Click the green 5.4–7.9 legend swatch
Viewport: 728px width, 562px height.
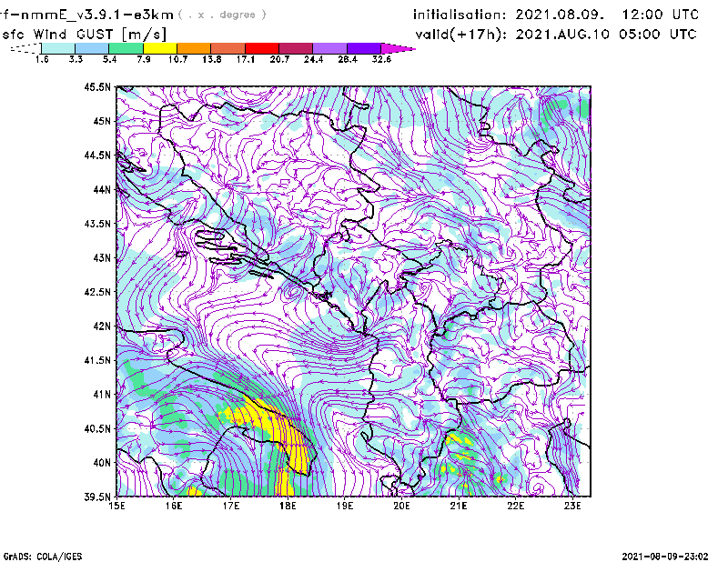(x=126, y=48)
